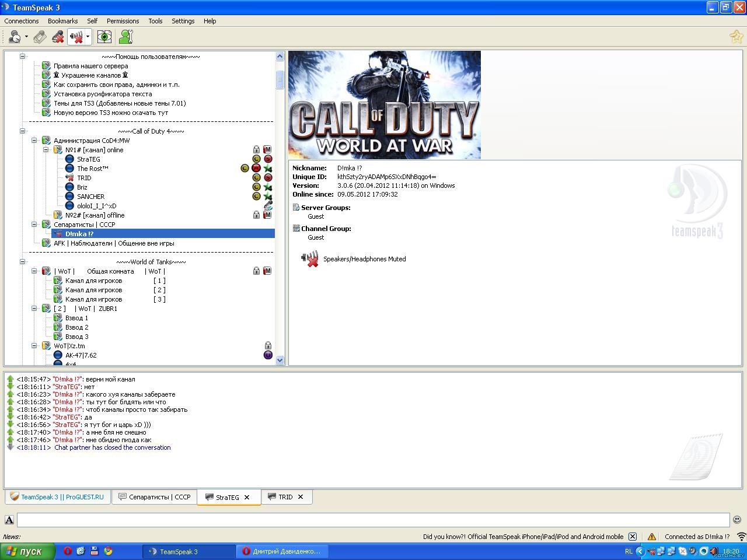Image resolution: width=747 pixels, height=560 pixels.
Task: Click the star bookmark icon at top right
Action: click(736, 37)
